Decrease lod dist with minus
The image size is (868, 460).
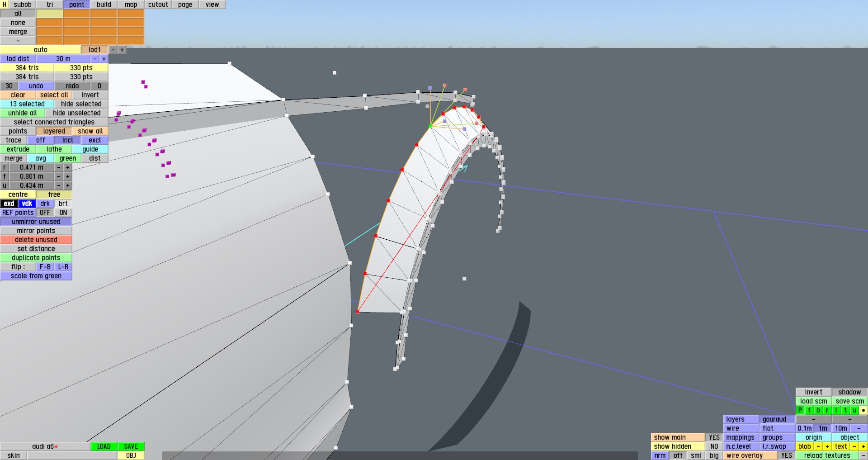click(x=95, y=59)
